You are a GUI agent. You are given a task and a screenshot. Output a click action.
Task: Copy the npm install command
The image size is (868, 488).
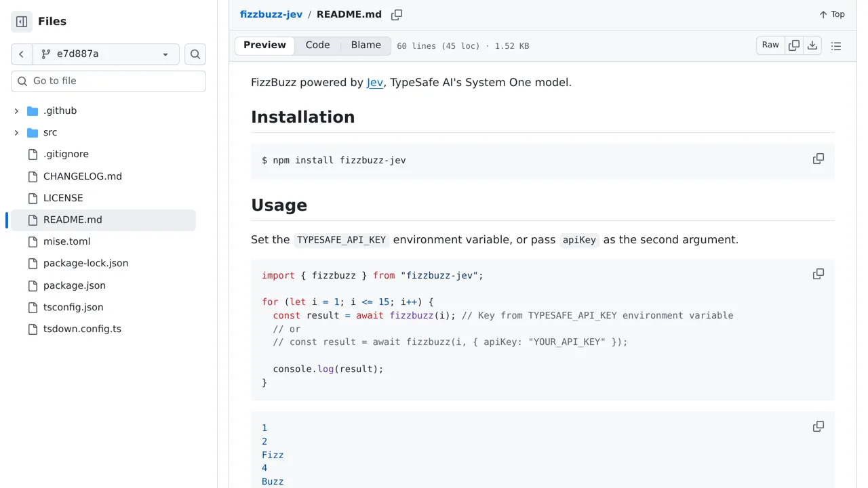818,159
